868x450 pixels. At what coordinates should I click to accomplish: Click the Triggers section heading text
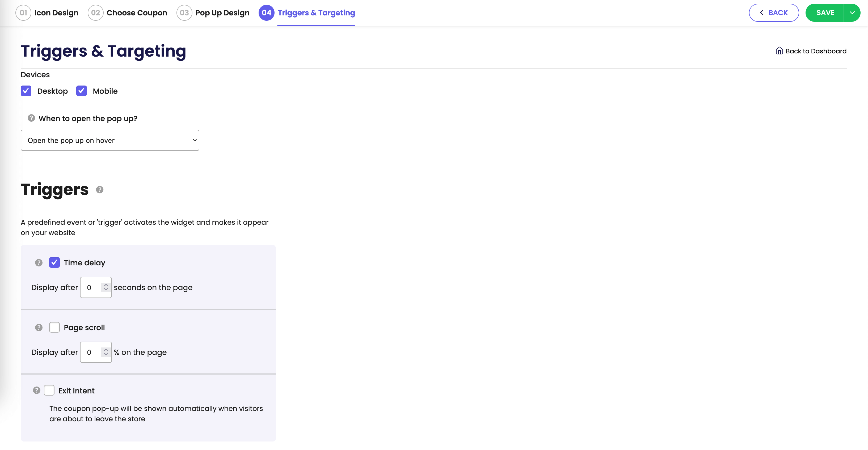(54, 189)
